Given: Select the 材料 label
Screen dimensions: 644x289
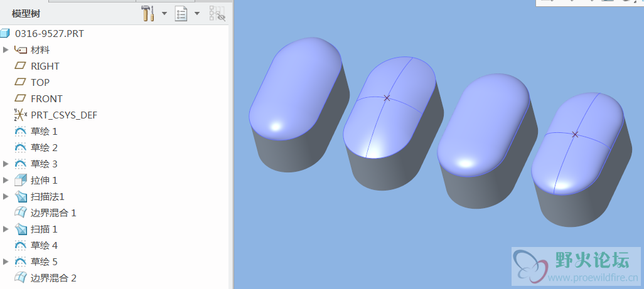Looking at the screenshot, I should click(40, 50).
